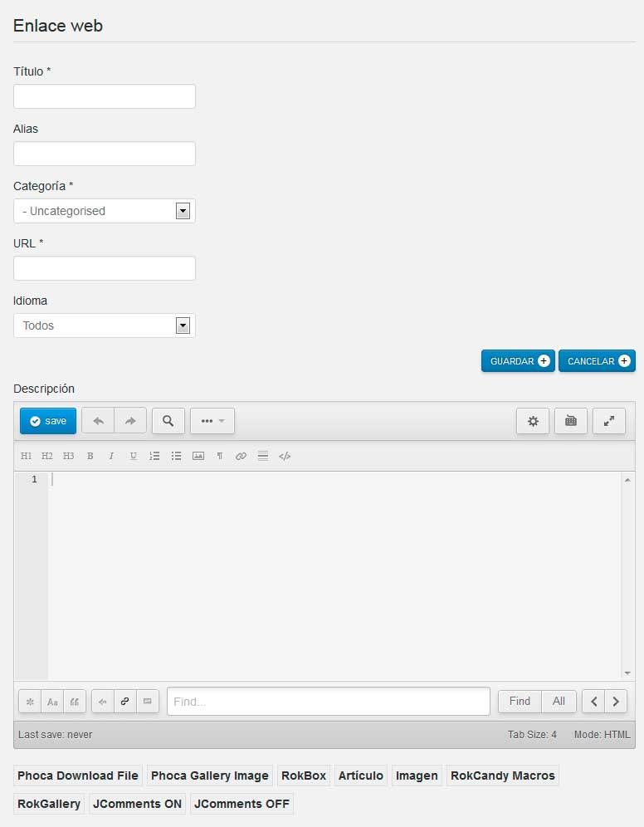This screenshot has height=827, width=644.
Task: Show the keyboard shortcuts icon
Action: coord(571,421)
